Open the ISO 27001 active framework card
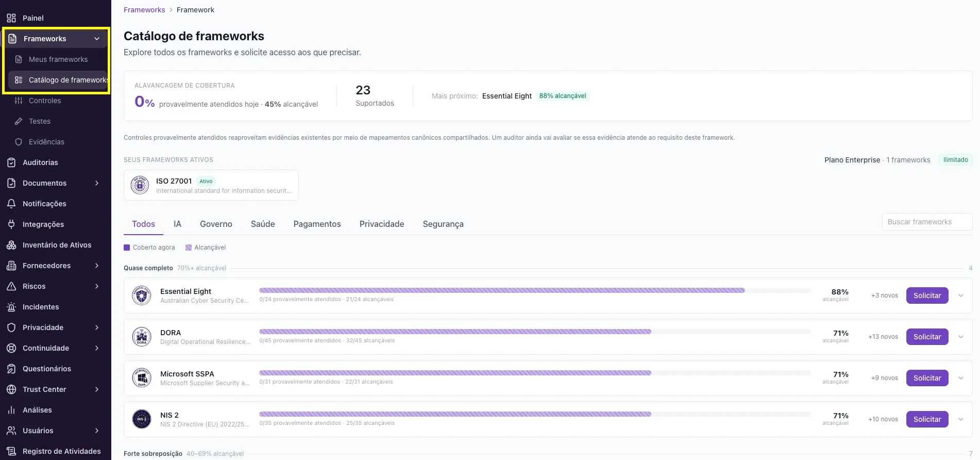The width and height of the screenshot is (980, 460). point(211,185)
